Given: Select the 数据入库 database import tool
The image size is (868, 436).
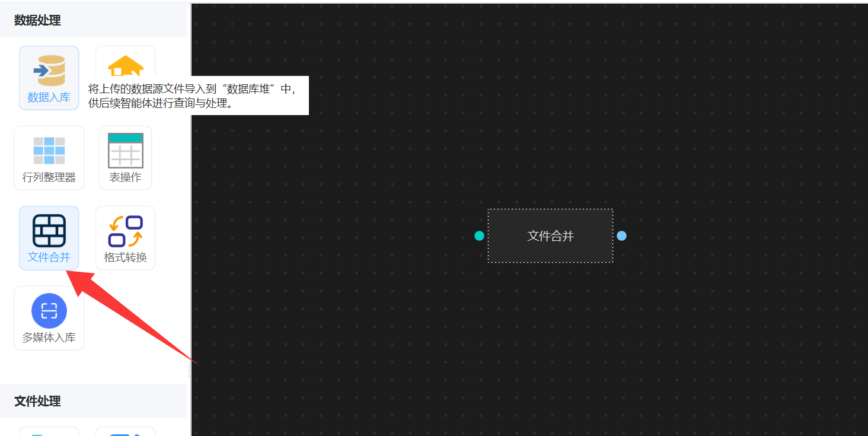Looking at the screenshot, I should coord(49,77).
